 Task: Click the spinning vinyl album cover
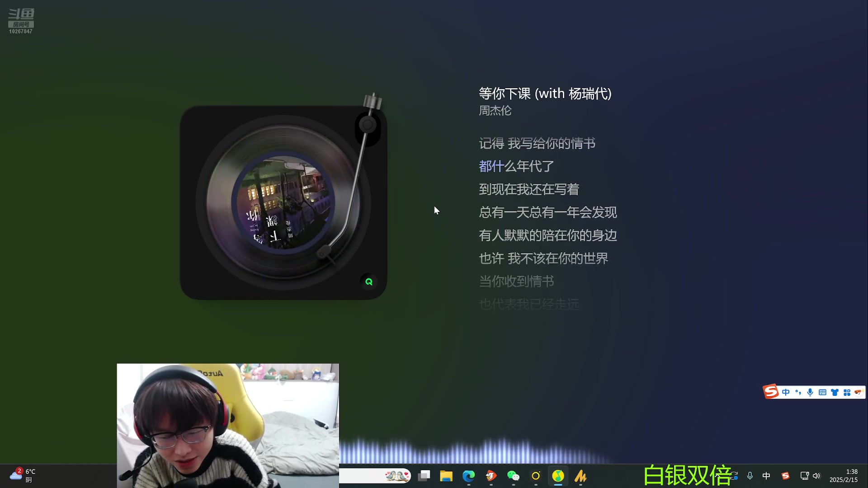click(283, 203)
